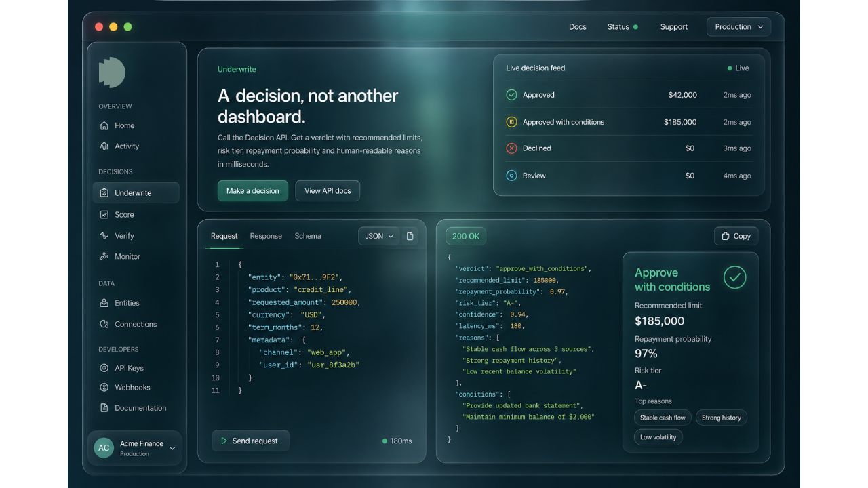Open the JSON format dropdown

[379, 236]
